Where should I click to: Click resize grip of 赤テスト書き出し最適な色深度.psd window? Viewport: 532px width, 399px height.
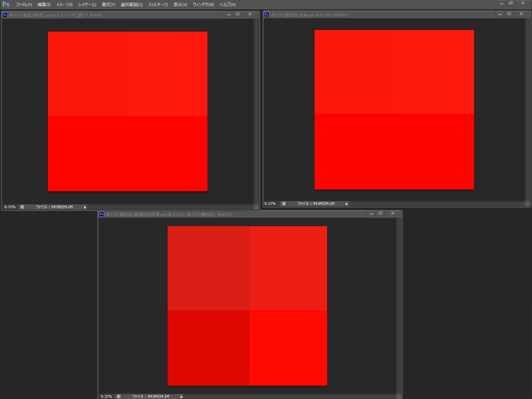coord(399,396)
